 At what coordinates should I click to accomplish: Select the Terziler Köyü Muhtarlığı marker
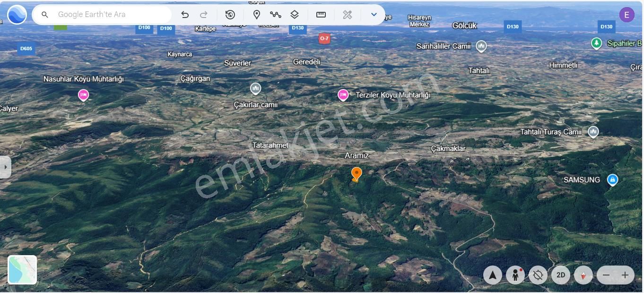tap(343, 95)
